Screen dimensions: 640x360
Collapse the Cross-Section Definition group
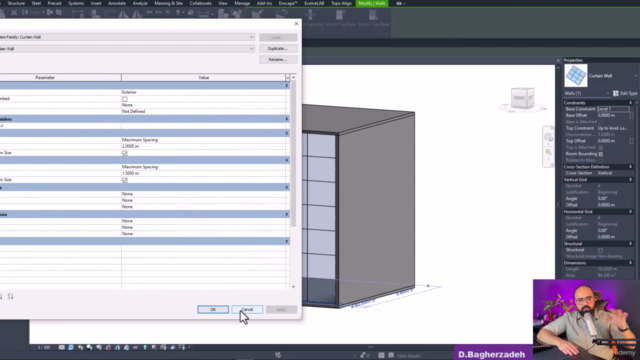click(631, 167)
